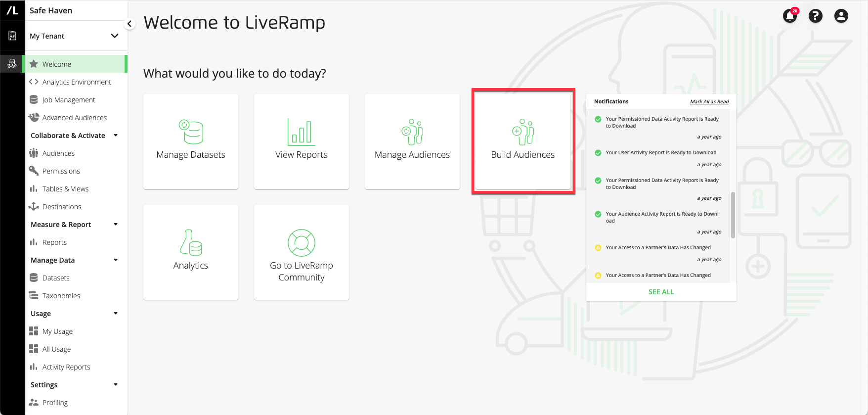Image resolution: width=868 pixels, height=415 pixels.
Task: Click the Safe Haven title text
Action: (x=51, y=10)
